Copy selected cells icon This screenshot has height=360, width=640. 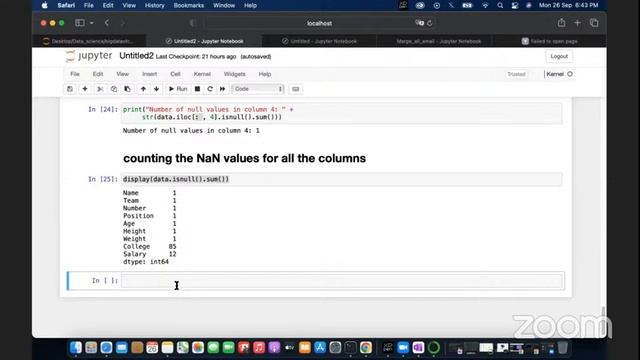114,89
